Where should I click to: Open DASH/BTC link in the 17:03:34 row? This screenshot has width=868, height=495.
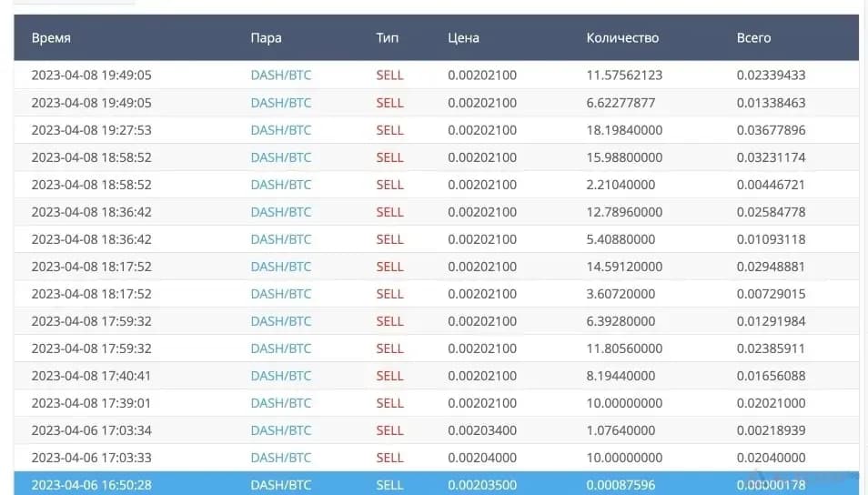click(280, 430)
